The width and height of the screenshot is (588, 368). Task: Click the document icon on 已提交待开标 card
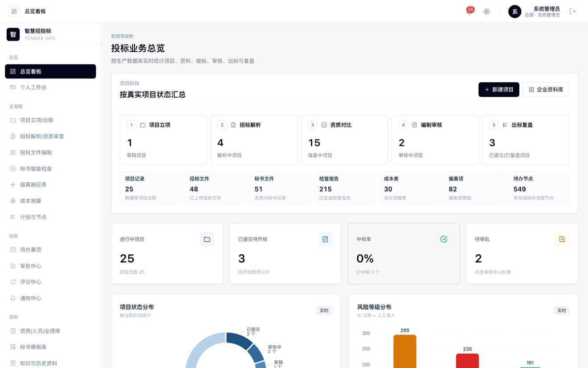click(325, 240)
